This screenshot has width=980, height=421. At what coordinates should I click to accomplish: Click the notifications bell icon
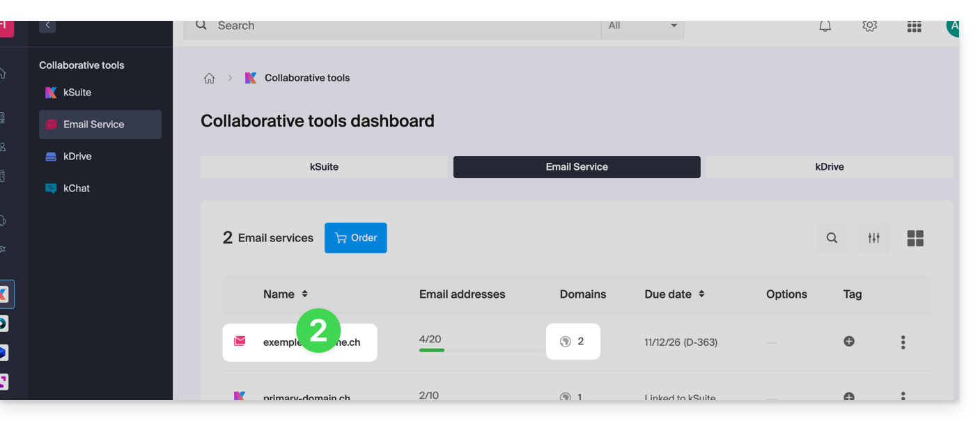click(x=825, y=26)
